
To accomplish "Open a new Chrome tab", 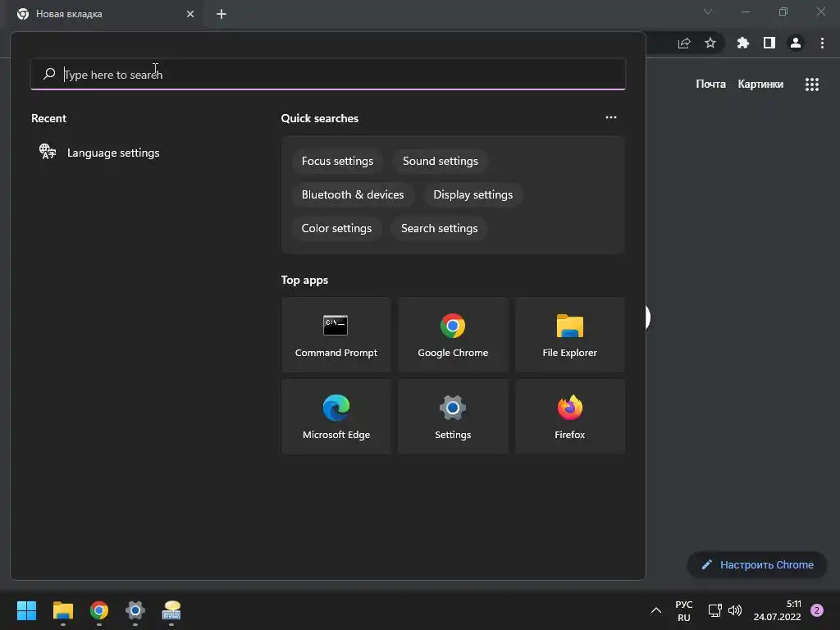I will [221, 14].
